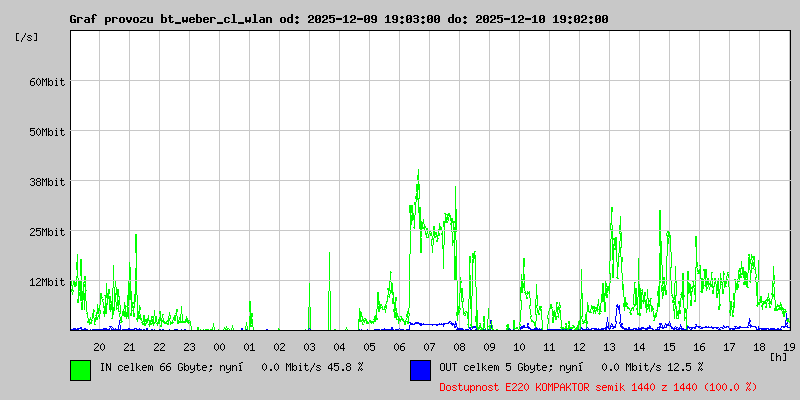Click the 08 hour x-axis label

coord(460,347)
